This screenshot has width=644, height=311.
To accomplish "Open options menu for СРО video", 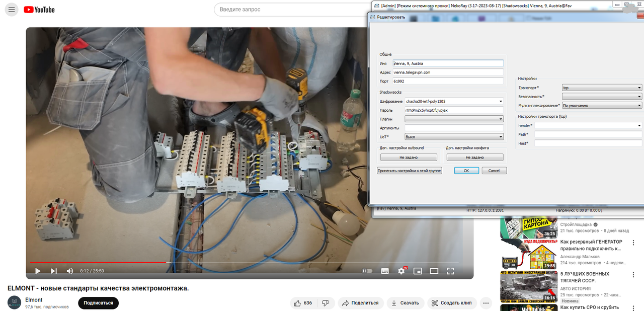I will [x=633, y=307].
